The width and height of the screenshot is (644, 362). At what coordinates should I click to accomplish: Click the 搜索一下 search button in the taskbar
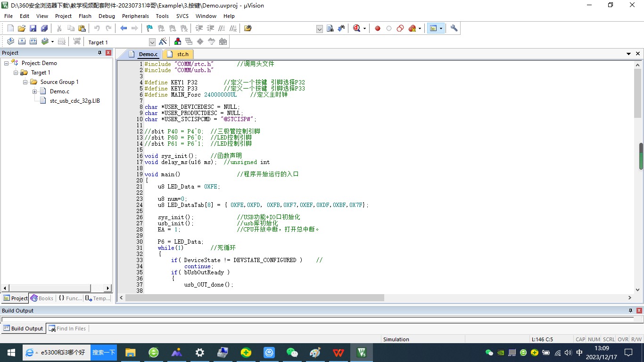[x=104, y=352]
